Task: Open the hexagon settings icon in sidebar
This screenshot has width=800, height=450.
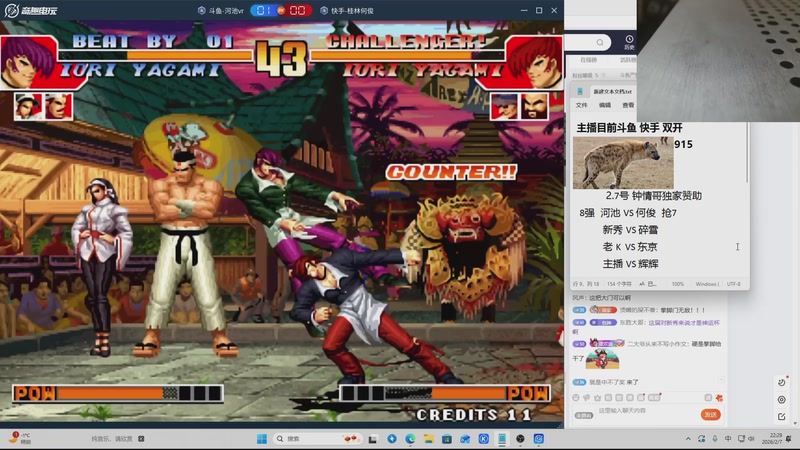Action: pos(782,400)
